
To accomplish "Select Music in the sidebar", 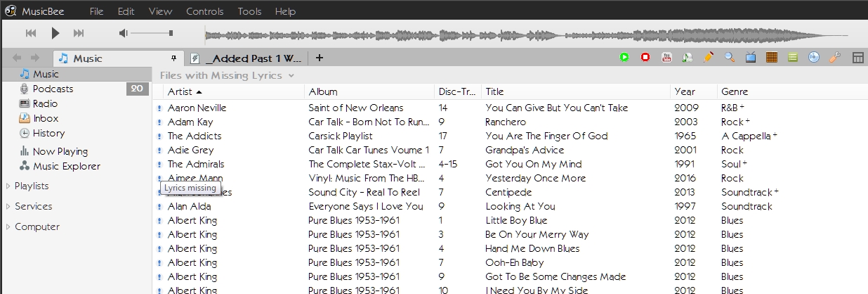I will click(x=76, y=74).
